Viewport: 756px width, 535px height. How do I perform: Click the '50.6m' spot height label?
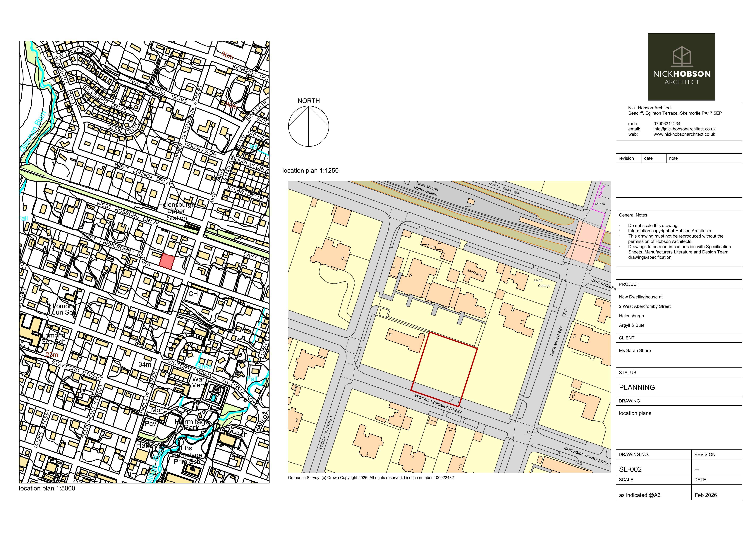coord(531,432)
